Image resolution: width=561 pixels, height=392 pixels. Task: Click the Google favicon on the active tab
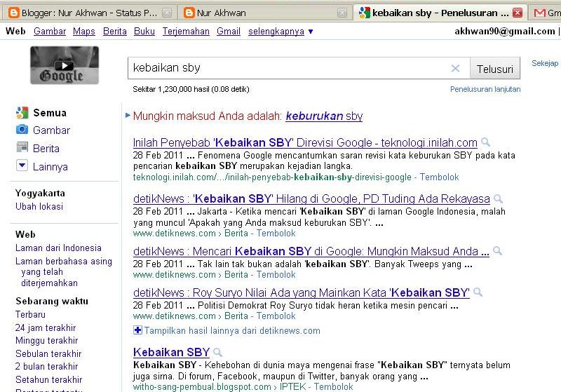(364, 13)
